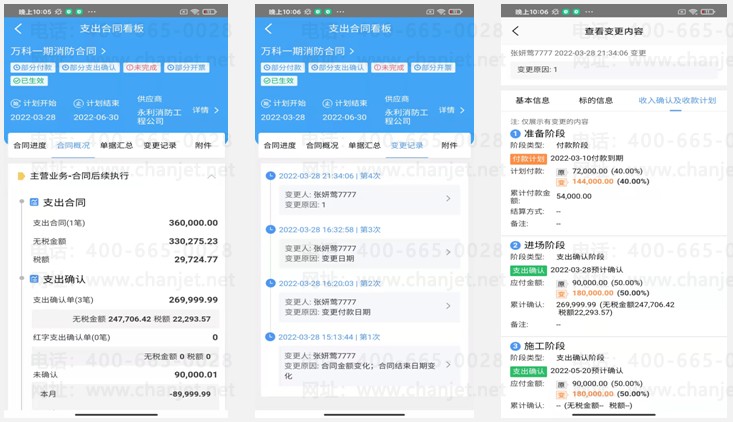Image resolution: width=733 pixels, height=422 pixels.
Task: Open 第2次 change record arrow
Action: pos(448,306)
